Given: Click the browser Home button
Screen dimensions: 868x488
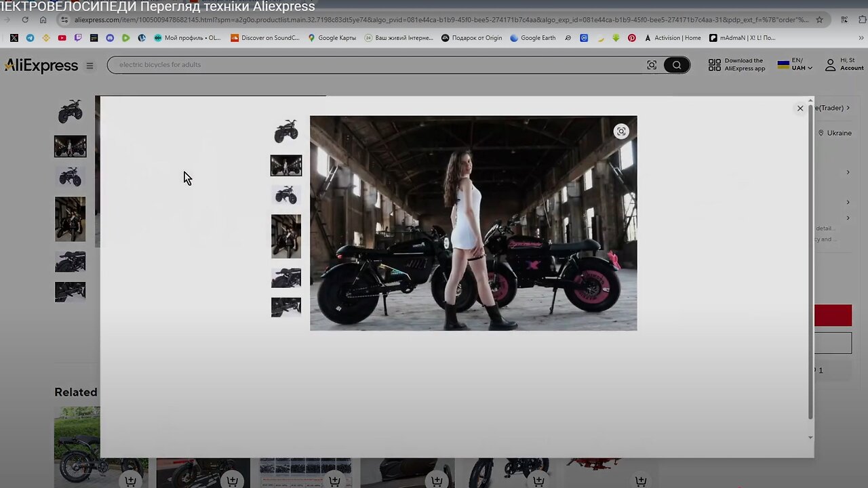Looking at the screenshot, I should point(43,20).
